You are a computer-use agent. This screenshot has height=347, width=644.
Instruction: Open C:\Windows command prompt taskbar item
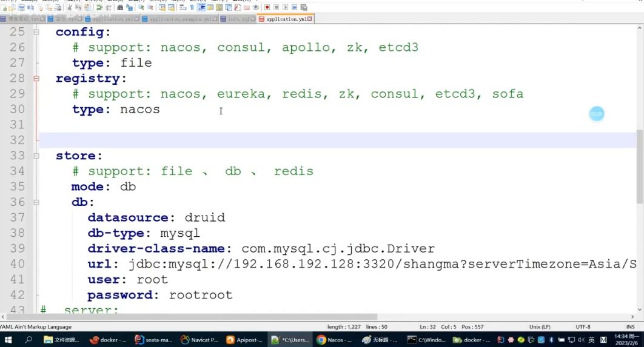point(426,340)
